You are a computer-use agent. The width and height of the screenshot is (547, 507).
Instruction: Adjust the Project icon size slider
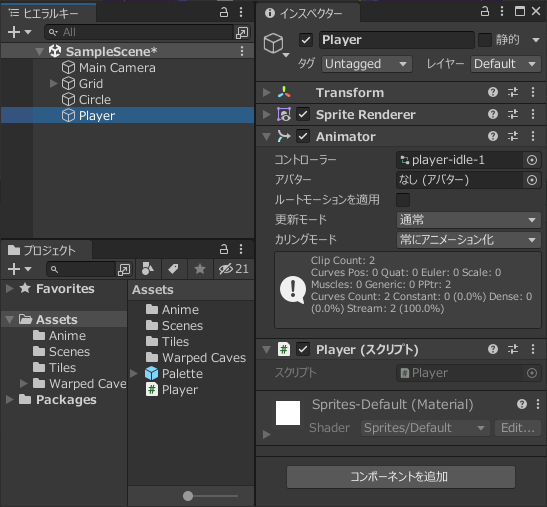tap(188, 496)
